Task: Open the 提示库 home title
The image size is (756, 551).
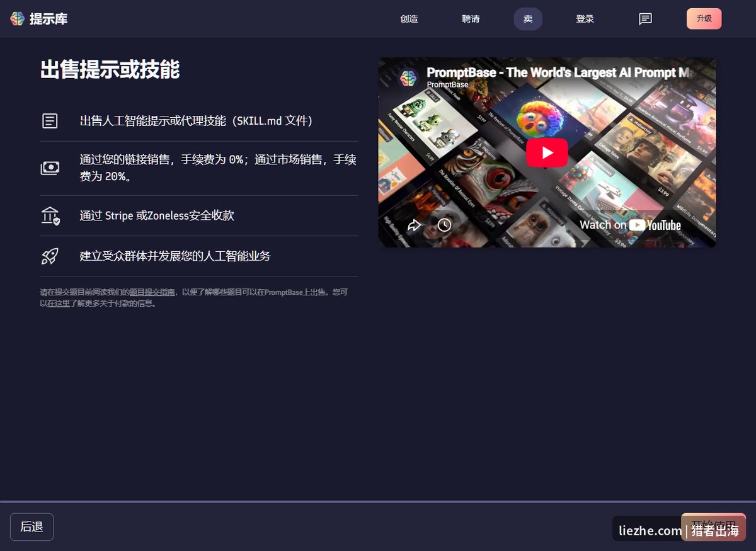Action: [49, 19]
